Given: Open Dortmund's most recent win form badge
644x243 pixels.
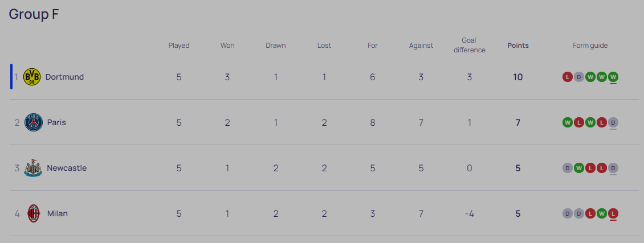Looking at the screenshot, I should 613,77.
